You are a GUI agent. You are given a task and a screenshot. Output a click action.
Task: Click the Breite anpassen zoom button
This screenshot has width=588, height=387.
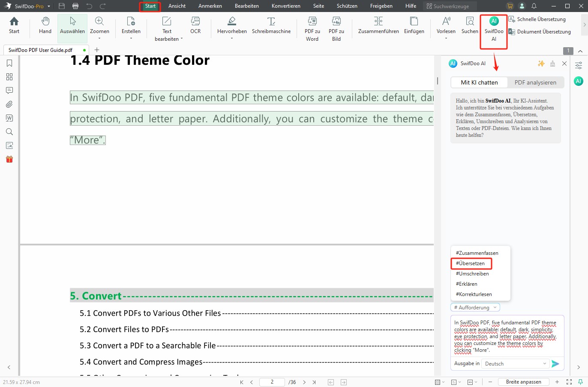tap(523, 382)
